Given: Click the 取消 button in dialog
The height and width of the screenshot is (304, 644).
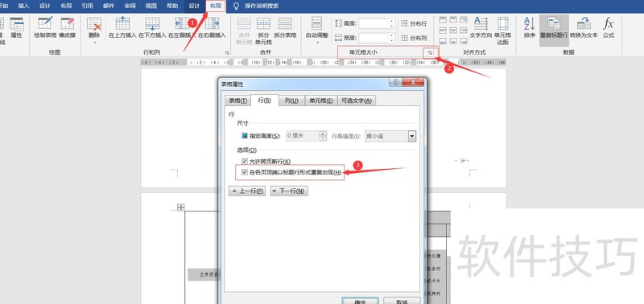Looking at the screenshot, I should (402, 301).
